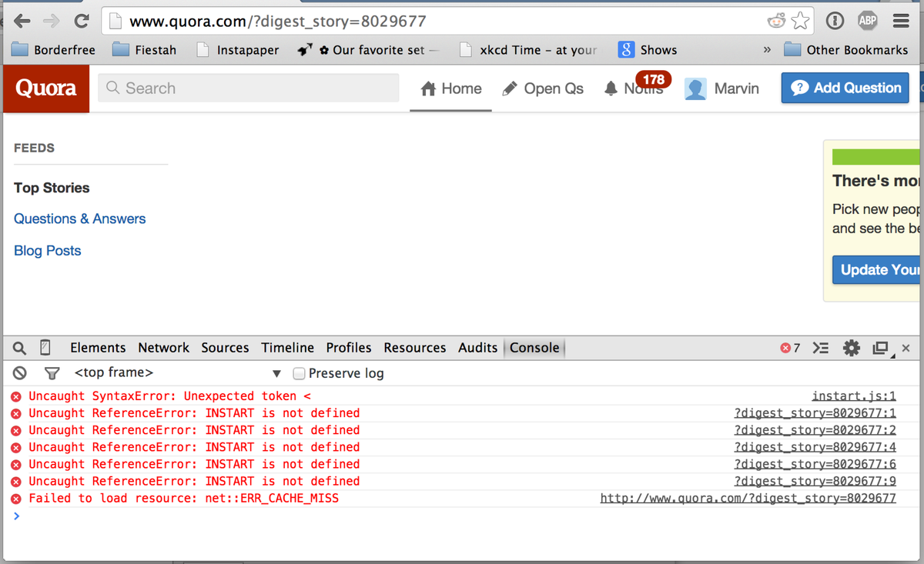Open the Instapaper bookmark
Viewport: 924px width, 564px height.
tap(237, 49)
